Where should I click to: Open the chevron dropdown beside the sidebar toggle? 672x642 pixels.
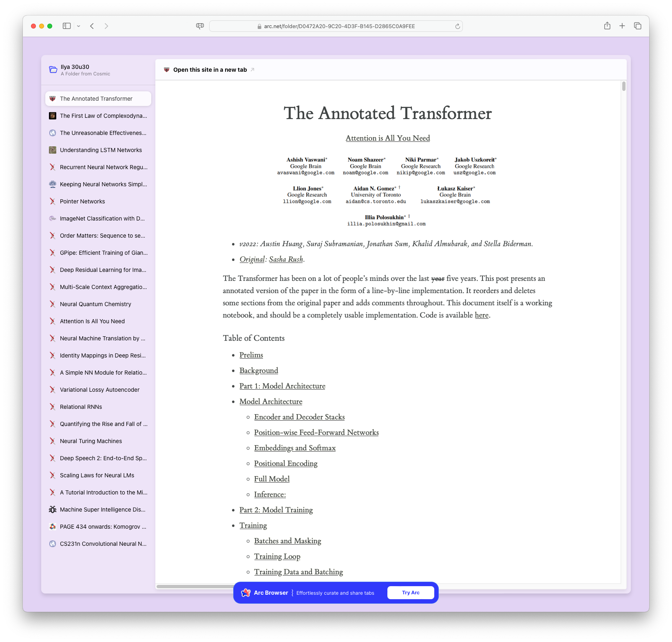(79, 26)
